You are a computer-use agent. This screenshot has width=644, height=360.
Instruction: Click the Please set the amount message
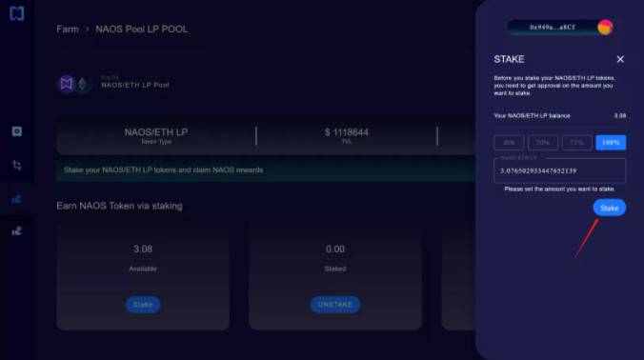560,189
